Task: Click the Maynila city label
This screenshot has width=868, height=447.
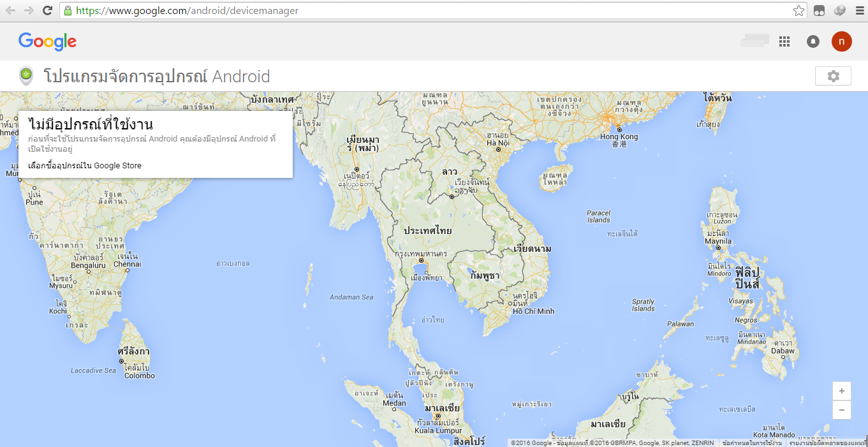Action: click(718, 242)
